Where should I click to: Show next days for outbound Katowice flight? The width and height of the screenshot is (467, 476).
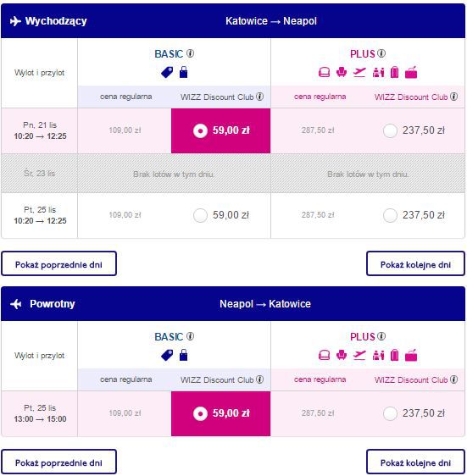pos(415,263)
